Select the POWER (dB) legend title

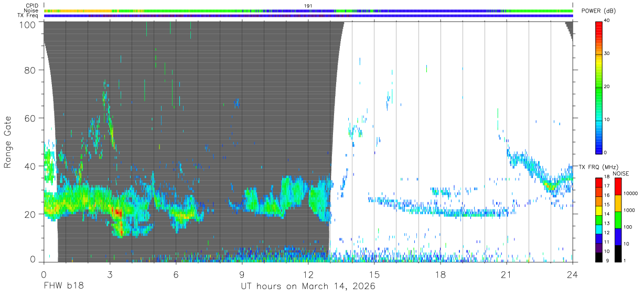(599, 11)
